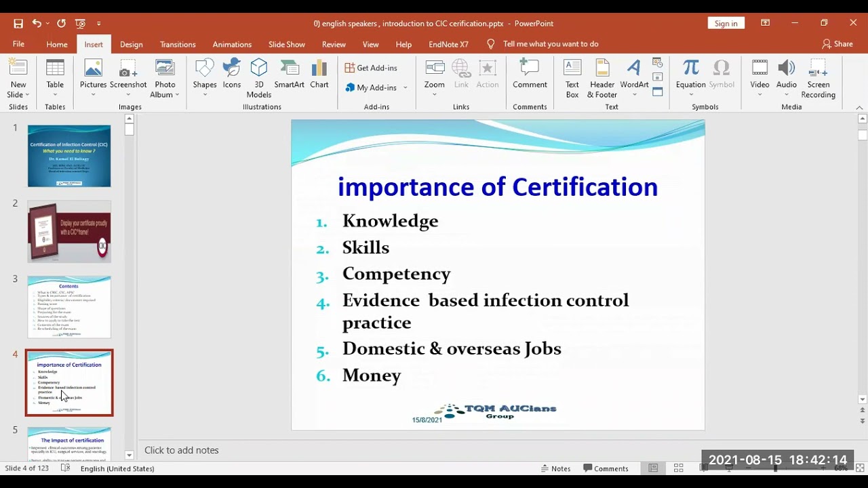Open the Slide Show tab

click(287, 44)
